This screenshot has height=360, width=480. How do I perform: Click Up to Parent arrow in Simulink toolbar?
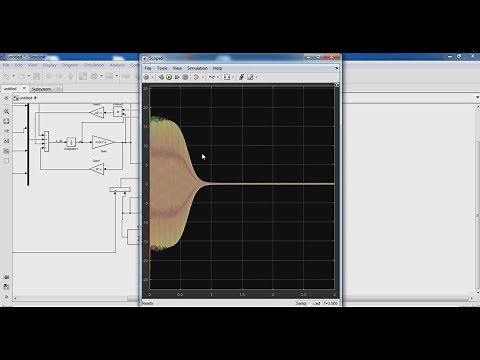point(71,76)
